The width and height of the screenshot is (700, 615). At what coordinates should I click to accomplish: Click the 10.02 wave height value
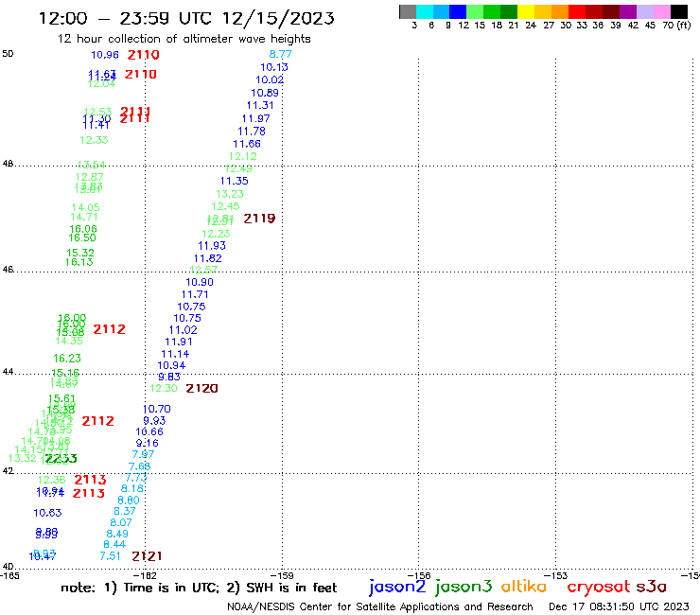tap(270, 79)
